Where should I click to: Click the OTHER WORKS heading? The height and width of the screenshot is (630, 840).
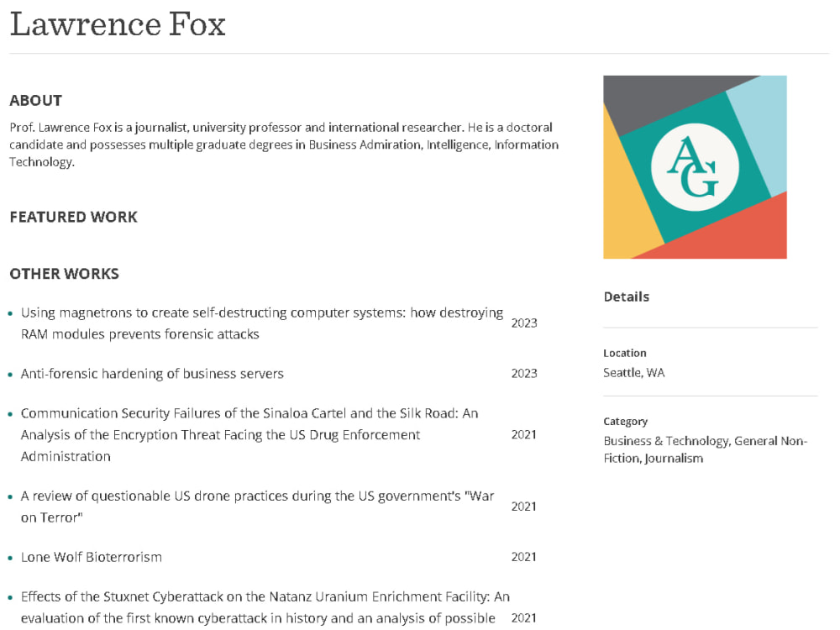[65, 274]
